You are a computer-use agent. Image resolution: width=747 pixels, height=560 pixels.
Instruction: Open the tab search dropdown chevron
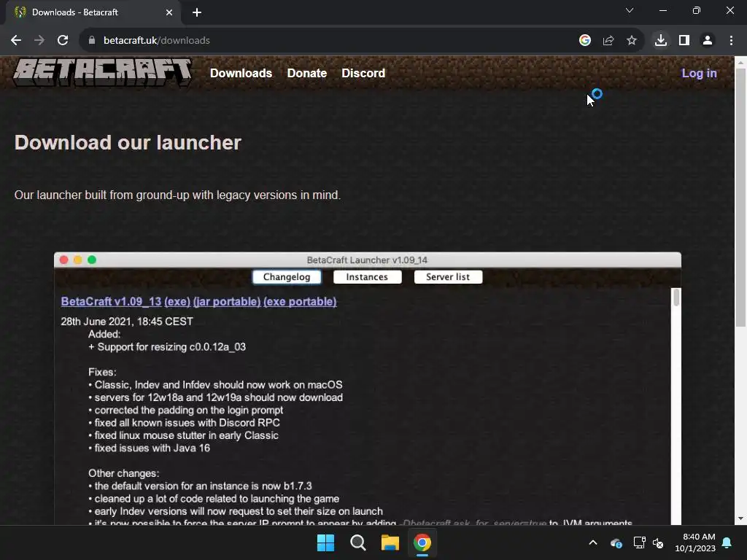(x=630, y=10)
